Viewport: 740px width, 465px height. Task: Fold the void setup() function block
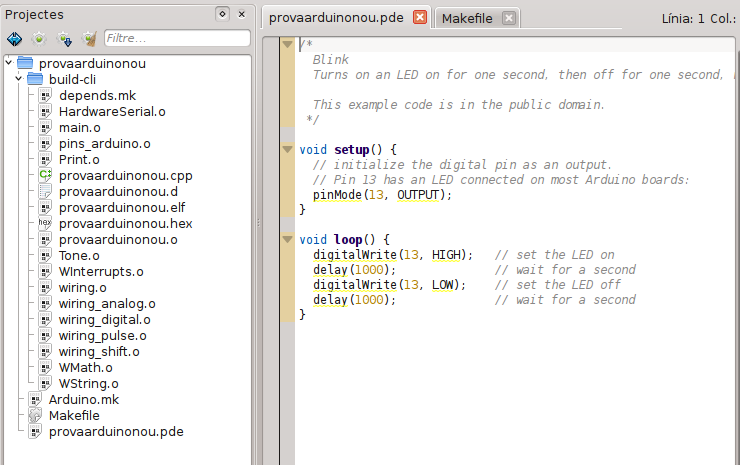point(287,150)
